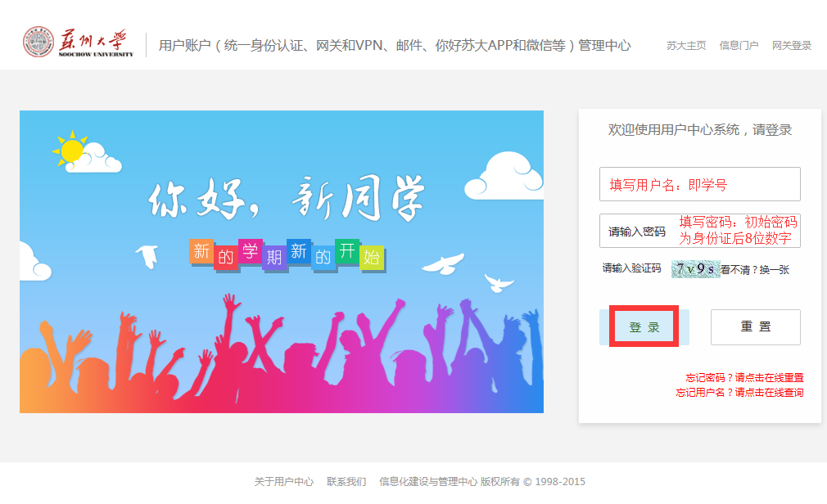Open 联系我们 footer link
Viewport: 827px width, 504px height.
pyautogui.click(x=346, y=482)
